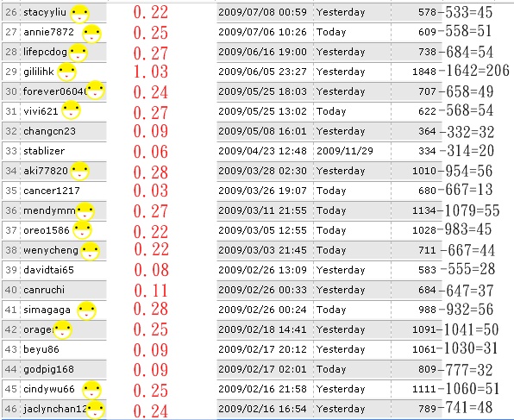Select username davidtai65

pyautogui.click(x=48, y=270)
